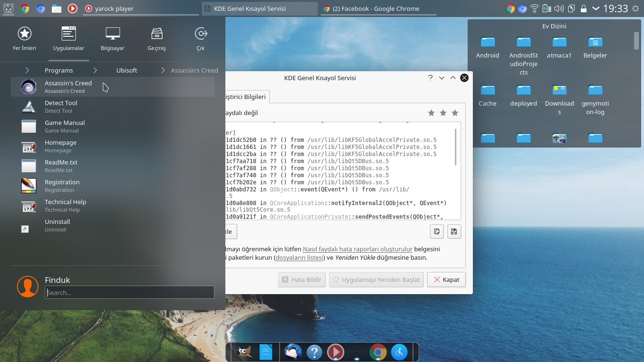Viewport: 644px width, 362px height.
Task: Open the accessibility icon in the dock
Action: pos(399,352)
